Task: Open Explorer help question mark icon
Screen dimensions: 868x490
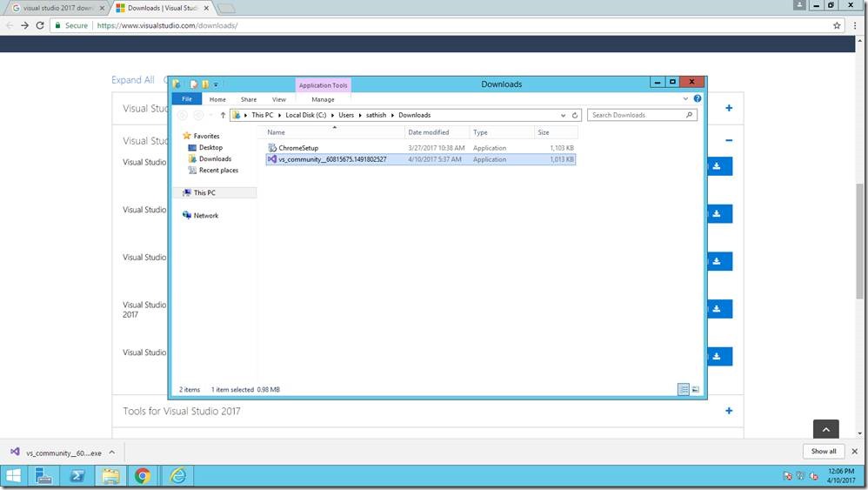Action: pos(698,98)
